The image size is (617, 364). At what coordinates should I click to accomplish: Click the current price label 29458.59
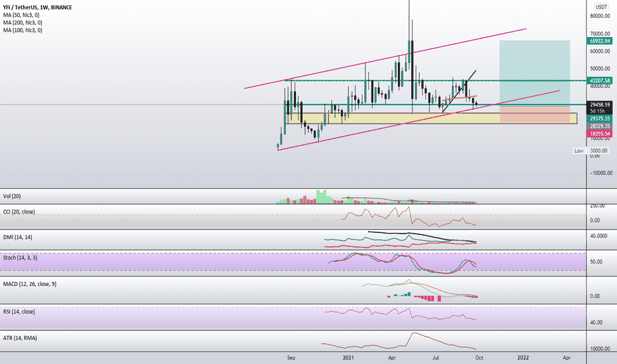(600, 105)
